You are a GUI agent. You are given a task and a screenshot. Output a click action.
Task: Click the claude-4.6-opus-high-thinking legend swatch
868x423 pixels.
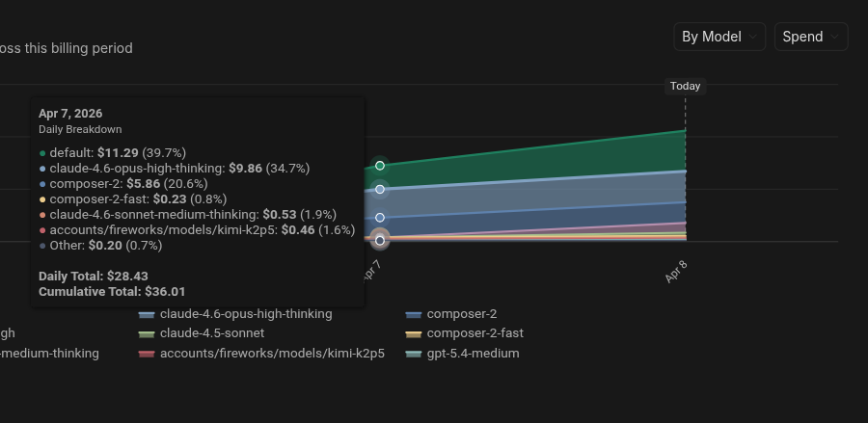(147, 314)
